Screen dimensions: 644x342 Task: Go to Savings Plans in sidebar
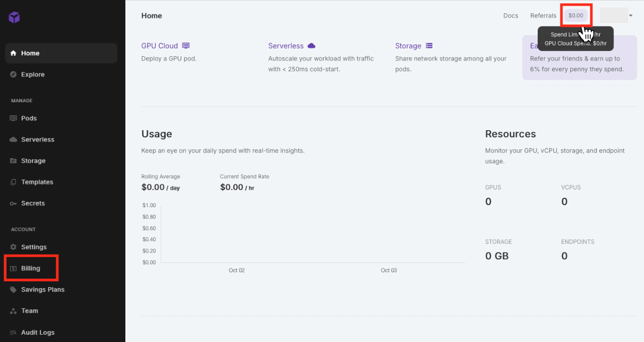click(42, 289)
